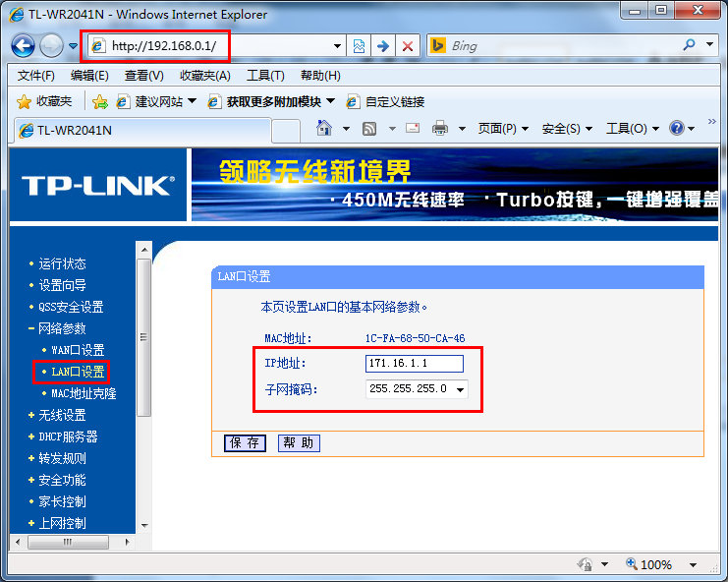Open the 安全(S) command menu
Viewport: 728px width, 582px height.
point(567,128)
